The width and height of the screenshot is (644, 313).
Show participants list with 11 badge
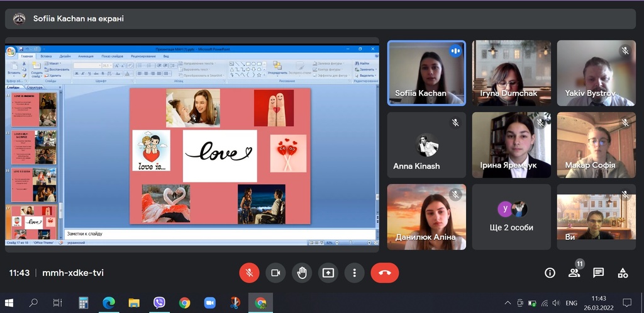point(574,273)
